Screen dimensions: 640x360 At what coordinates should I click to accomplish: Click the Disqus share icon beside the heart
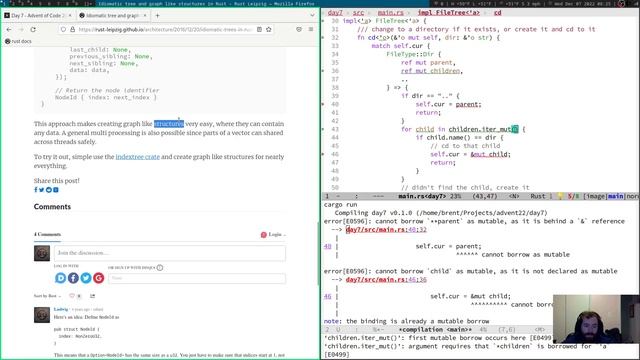click(93, 296)
